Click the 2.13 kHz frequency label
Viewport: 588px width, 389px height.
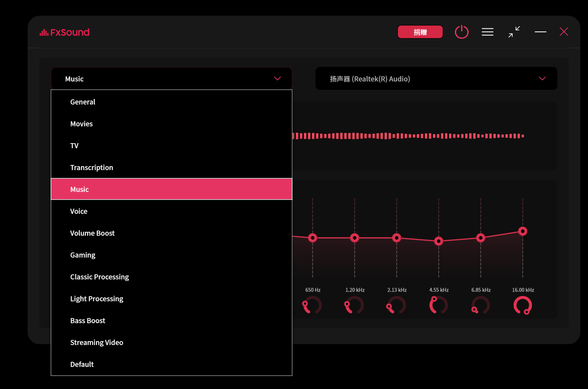(x=397, y=290)
